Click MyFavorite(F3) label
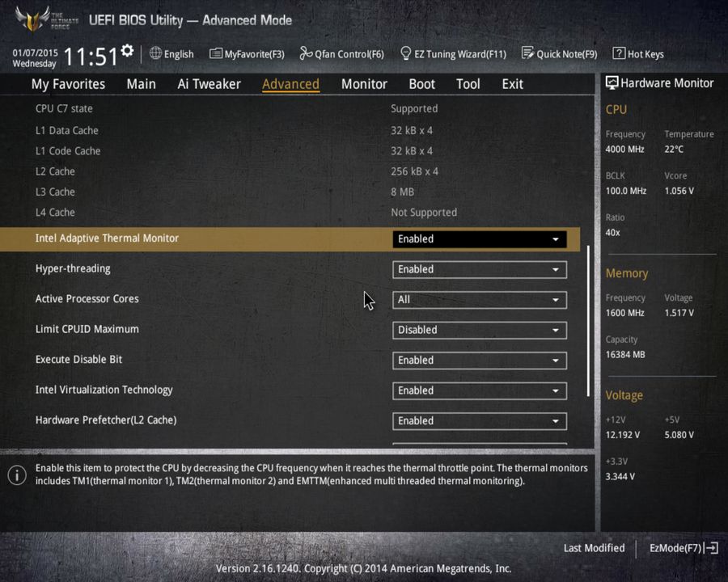Viewport: 728px width, 582px height. 255,54
